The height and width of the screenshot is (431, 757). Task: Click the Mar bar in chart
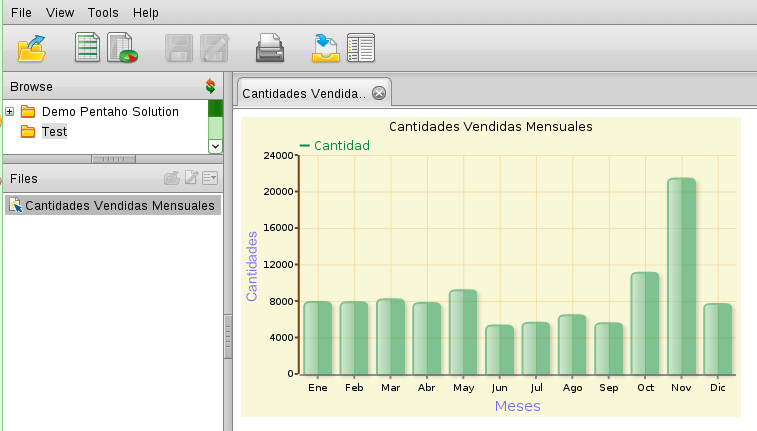pyautogui.click(x=391, y=336)
